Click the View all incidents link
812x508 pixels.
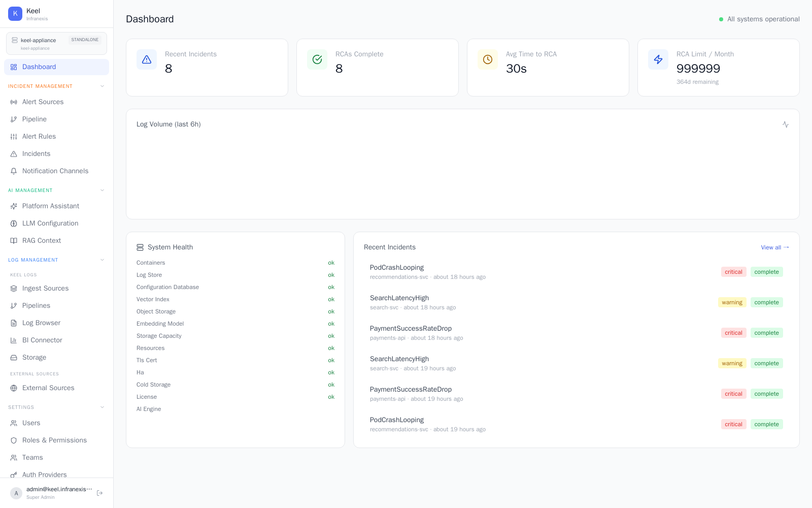click(775, 247)
